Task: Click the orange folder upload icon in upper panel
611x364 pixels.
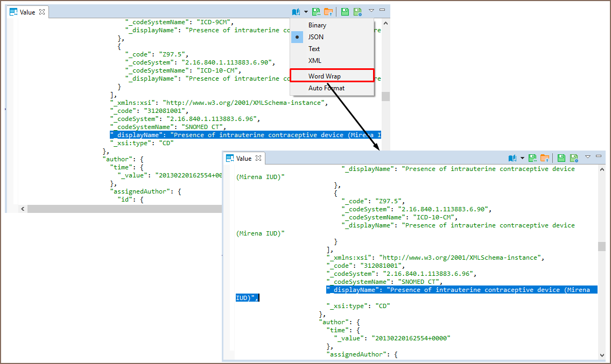Action: click(x=328, y=11)
